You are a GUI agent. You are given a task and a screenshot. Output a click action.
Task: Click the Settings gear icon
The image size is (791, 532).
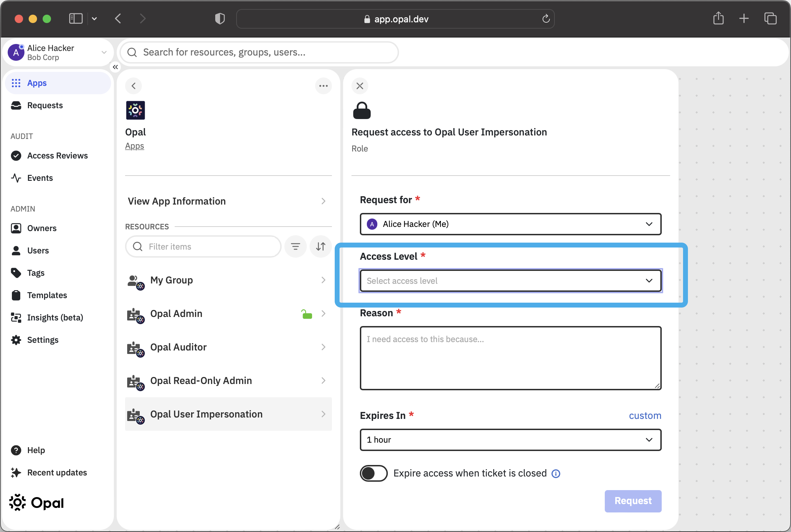(16, 340)
